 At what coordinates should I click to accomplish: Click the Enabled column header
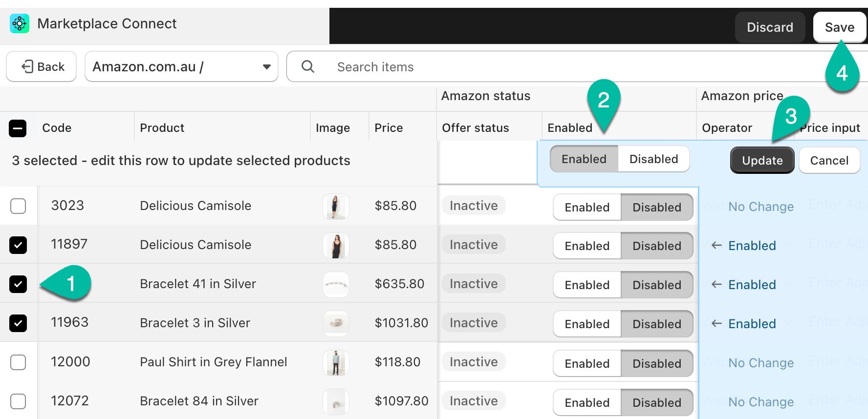(570, 128)
